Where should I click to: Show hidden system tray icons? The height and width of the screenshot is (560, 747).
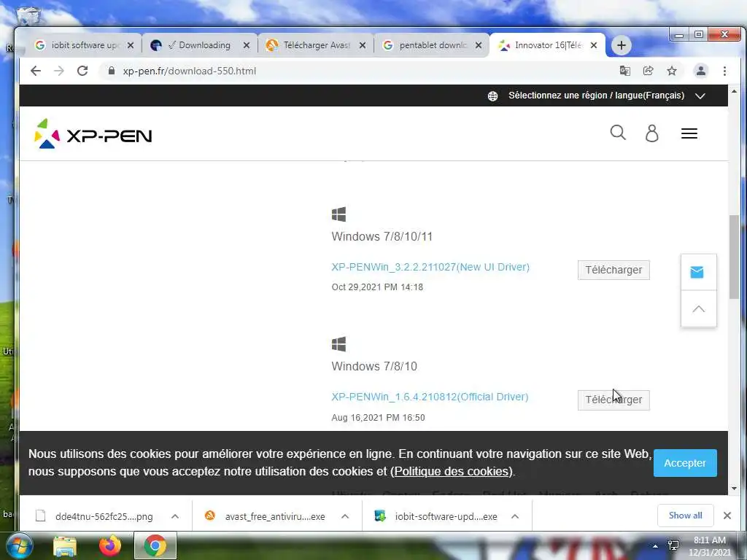pyautogui.click(x=655, y=545)
